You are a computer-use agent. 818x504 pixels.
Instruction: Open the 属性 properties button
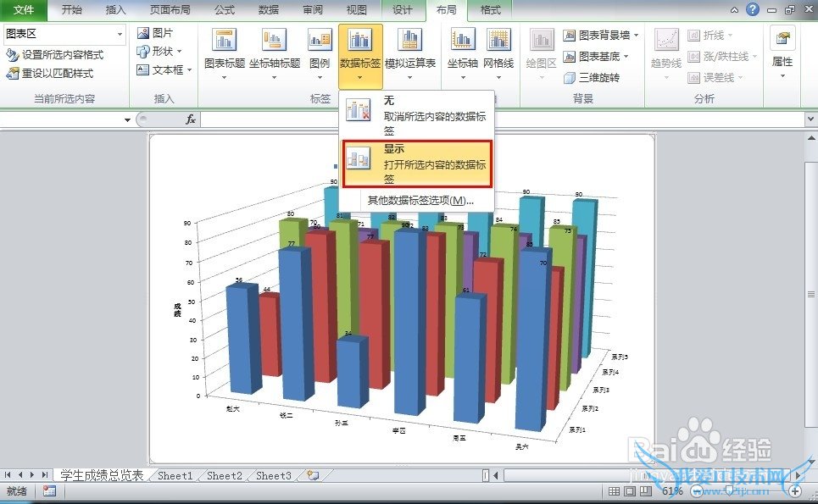782,53
